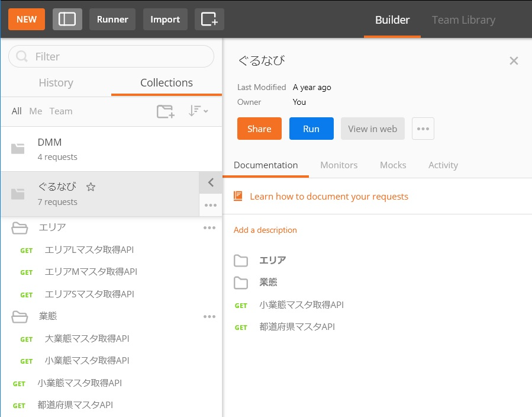This screenshot has height=417, width=532.
Task: Click 都道府県マスタAPI in the Documentation list
Action: [x=297, y=327]
